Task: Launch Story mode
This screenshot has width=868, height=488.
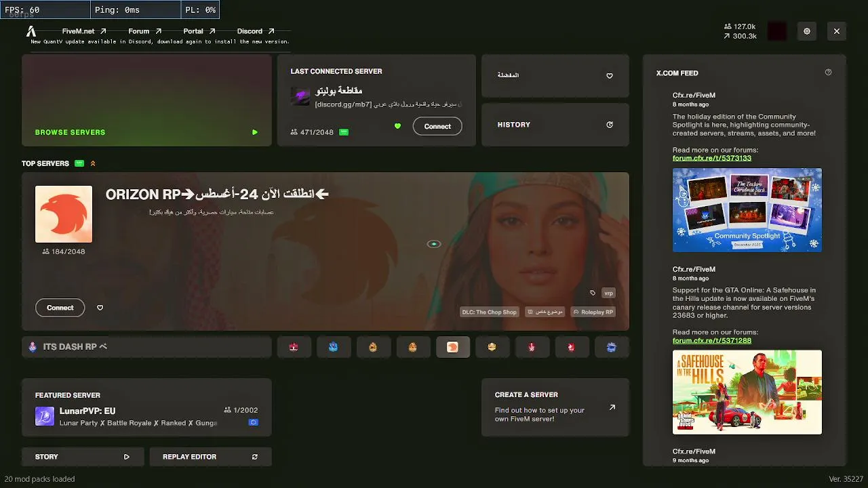Action: 83,457
